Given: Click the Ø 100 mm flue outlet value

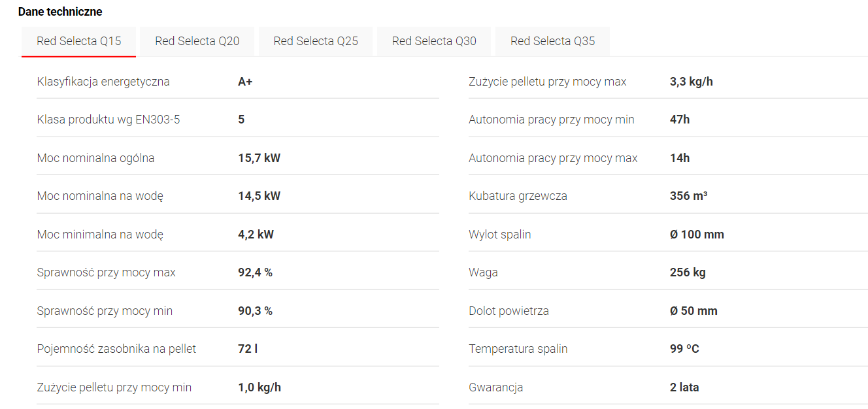Looking at the screenshot, I should point(697,235).
